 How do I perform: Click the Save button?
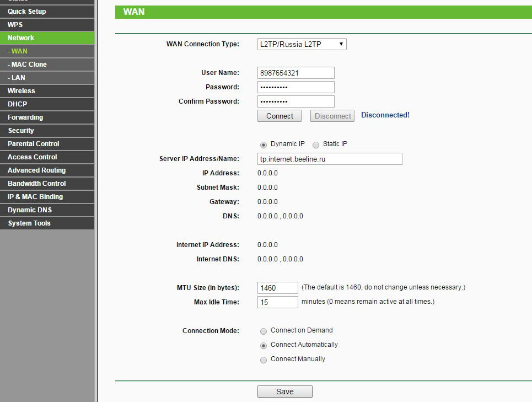coord(284,392)
